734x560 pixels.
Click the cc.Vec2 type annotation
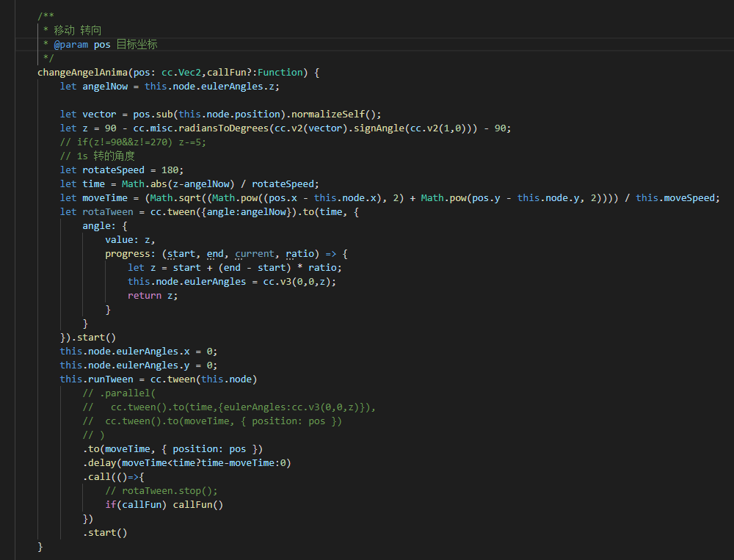(181, 73)
